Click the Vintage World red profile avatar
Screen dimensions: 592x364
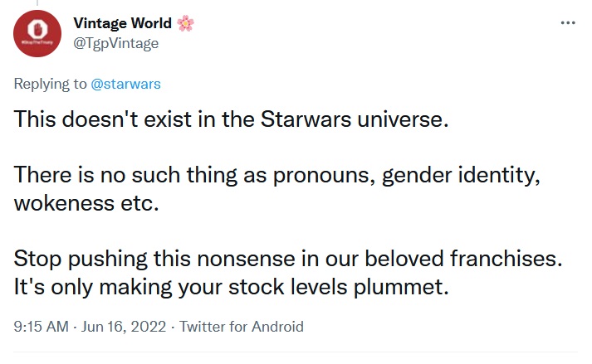point(37,33)
